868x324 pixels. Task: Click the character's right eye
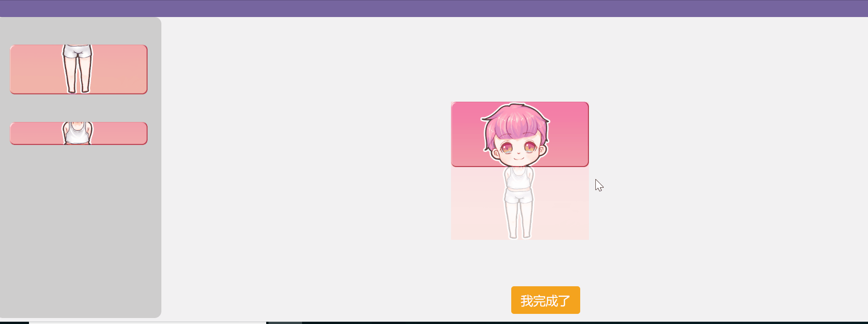(x=530, y=147)
